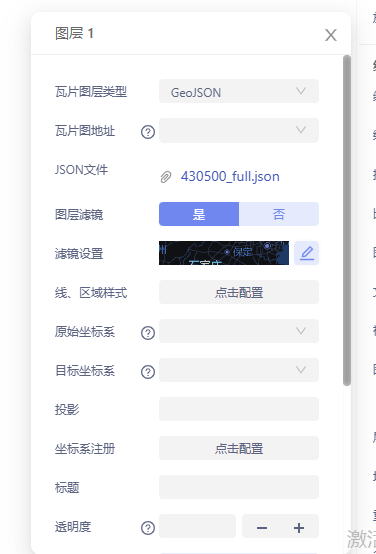Click the 滤镜设置 label
376x554 pixels.
(79, 254)
